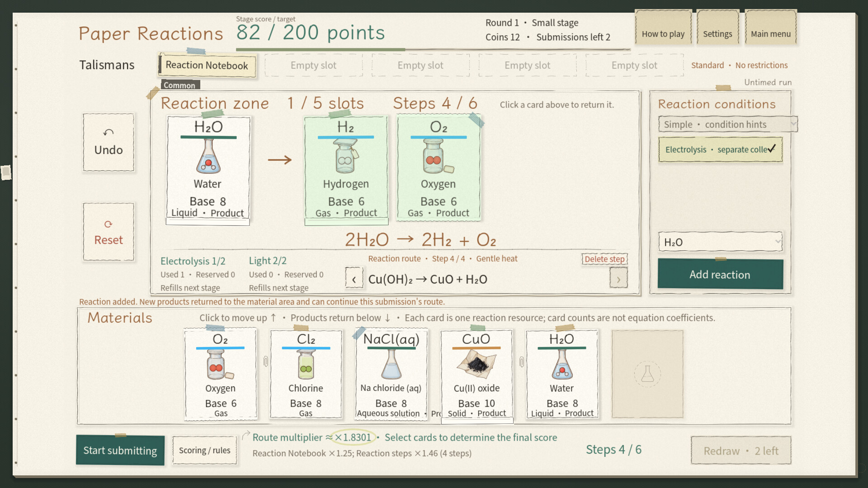Viewport: 868px width, 488px height.
Task: Click the last Empty slot talisman
Action: pos(634,66)
